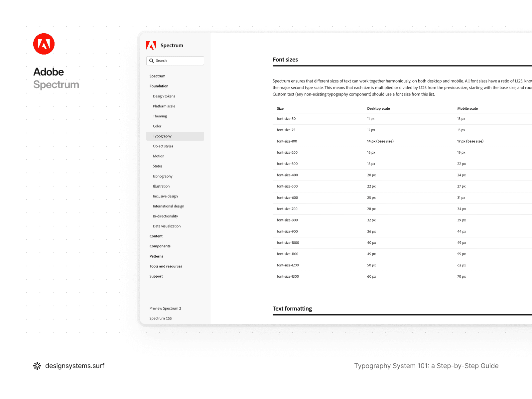Image resolution: width=532 pixels, height=399 pixels.
Task: Open Object styles page
Action: point(163,146)
